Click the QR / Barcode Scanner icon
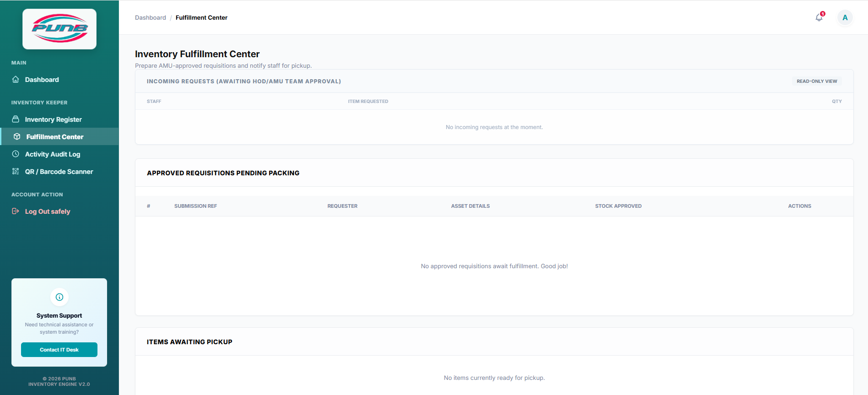 [x=16, y=171]
